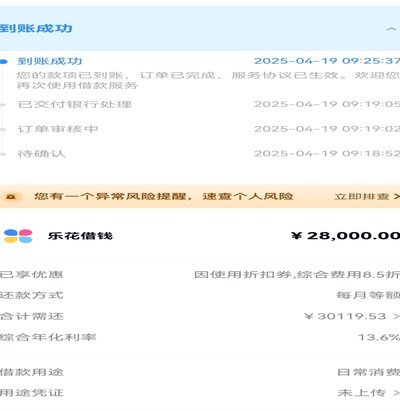Click timestamp 2025-04-19 09:19:02
The width and height of the screenshot is (400, 411).
pyautogui.click(x=327, y=129)
